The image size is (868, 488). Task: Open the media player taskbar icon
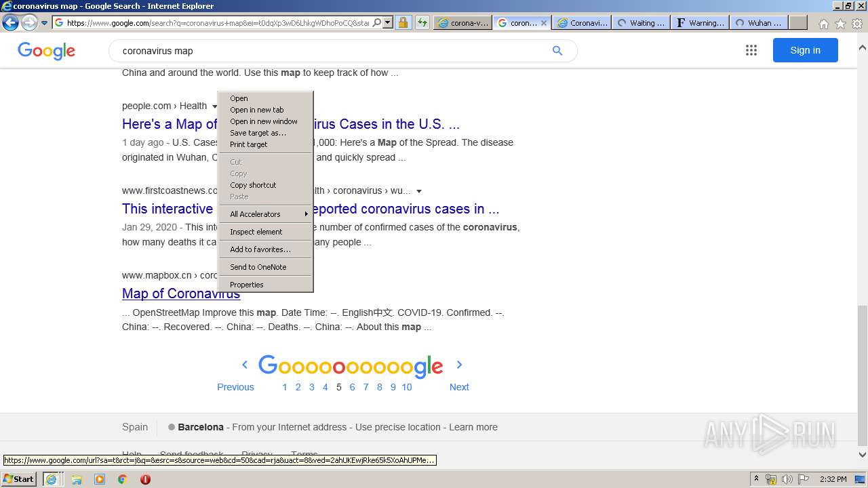(100, 479)
